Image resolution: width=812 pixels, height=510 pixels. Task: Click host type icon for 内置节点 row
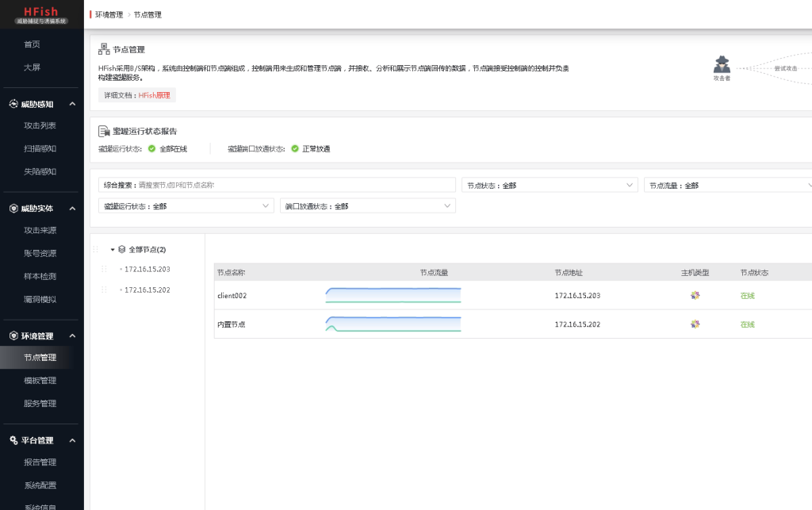[x=695, y=324]
